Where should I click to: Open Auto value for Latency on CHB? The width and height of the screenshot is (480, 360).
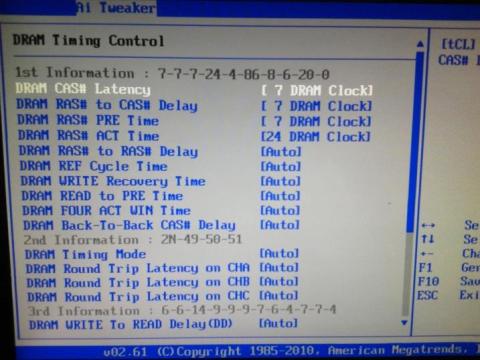point(279,281)
